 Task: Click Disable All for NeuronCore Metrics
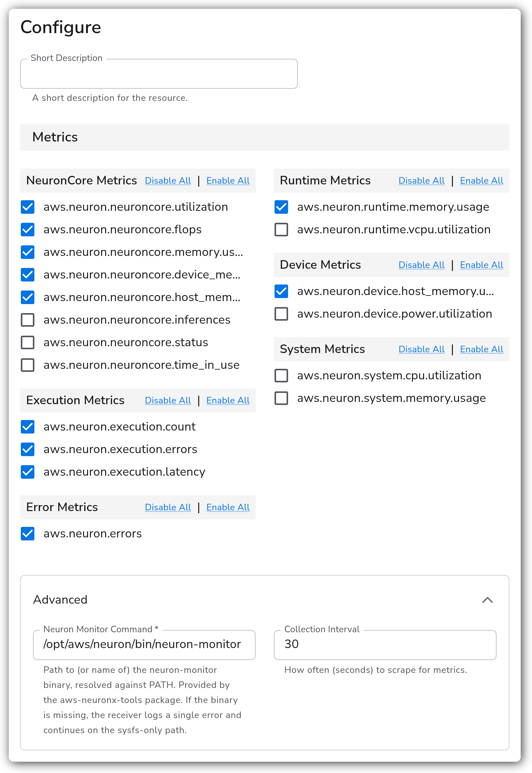pyautogui.click(x=168, y=181)
